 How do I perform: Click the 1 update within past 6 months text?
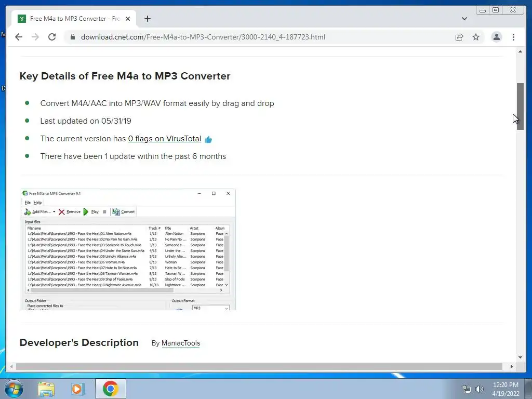pos(133,156)
